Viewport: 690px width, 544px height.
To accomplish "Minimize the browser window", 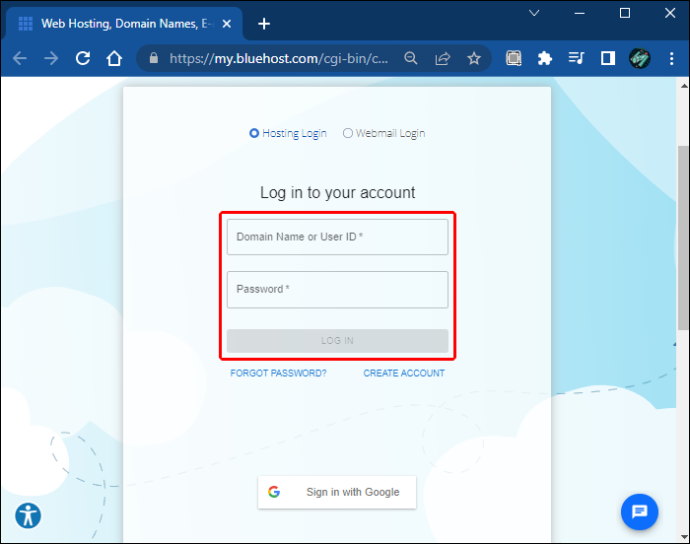I will 580,13.
